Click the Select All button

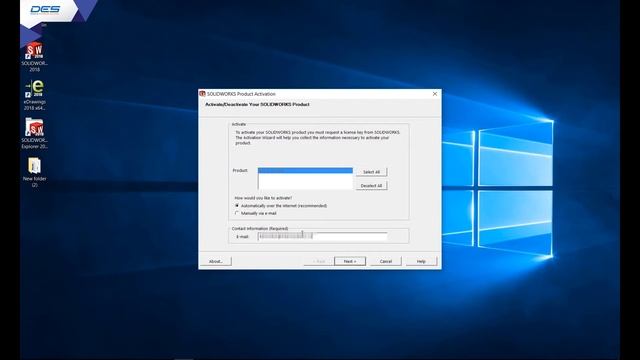point(371,172)
